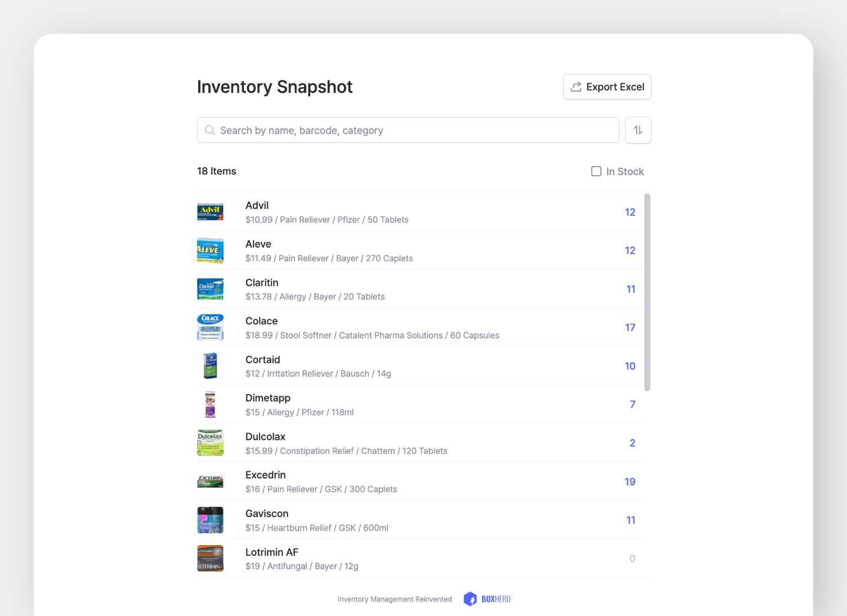Click the Lotrimin AF zero quantity
This screenshot has width=847, height=616.
pyautogui.click(x=632, y=559)
